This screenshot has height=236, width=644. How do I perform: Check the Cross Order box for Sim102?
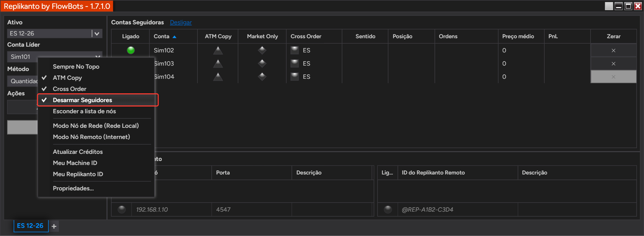(x=295, y=50)
